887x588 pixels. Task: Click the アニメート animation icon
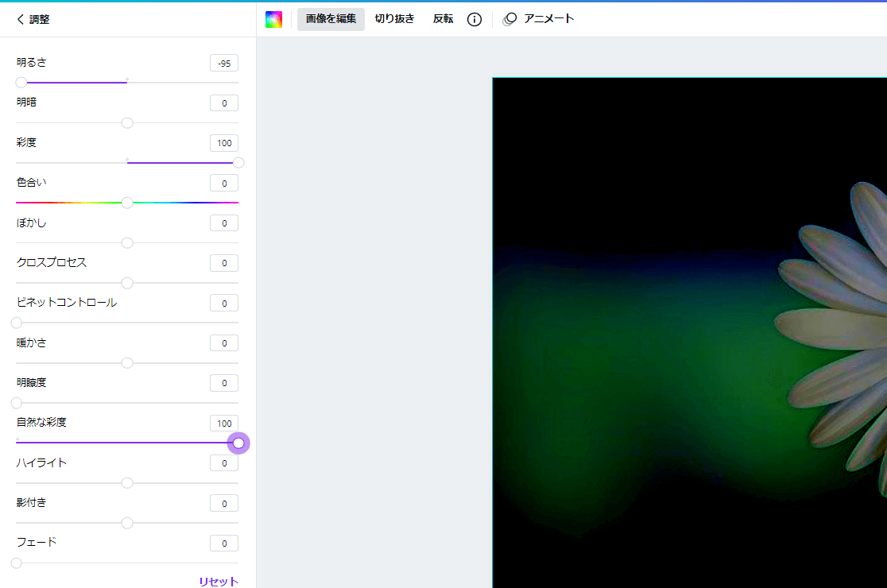click(x=509, y=18)
